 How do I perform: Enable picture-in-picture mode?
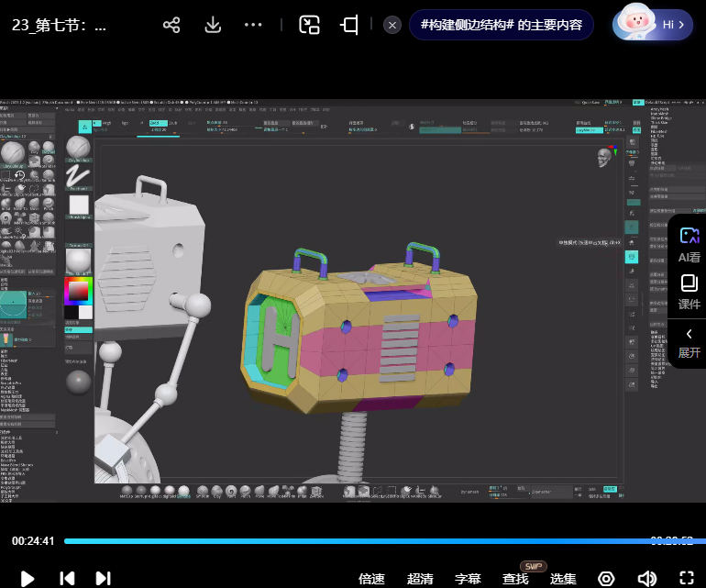[x=309, y=25]
